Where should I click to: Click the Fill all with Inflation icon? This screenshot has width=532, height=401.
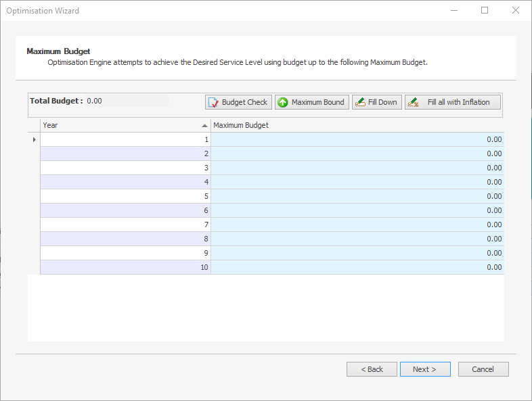(x=413, y=102)
